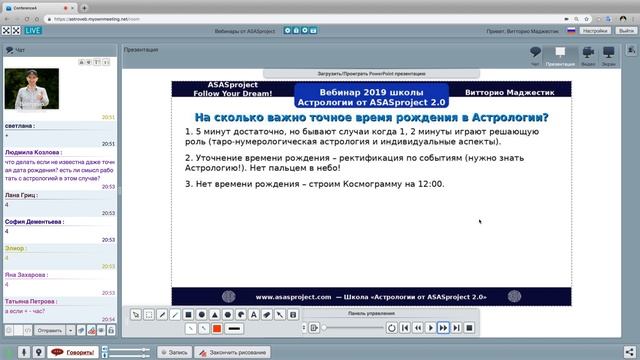This screenshot has height=360, width=640.
Task: Open the dropdown arrow beside Отправить
Action: (71, 330)
